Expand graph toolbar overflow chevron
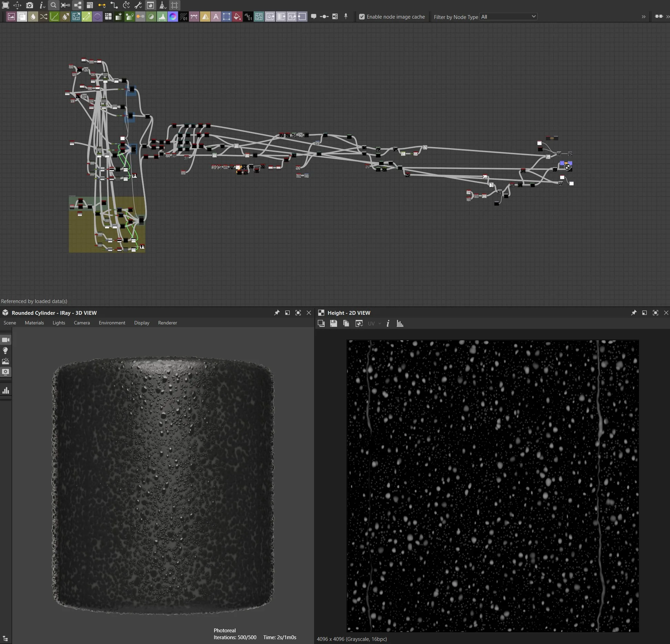 tap(643, 17)
